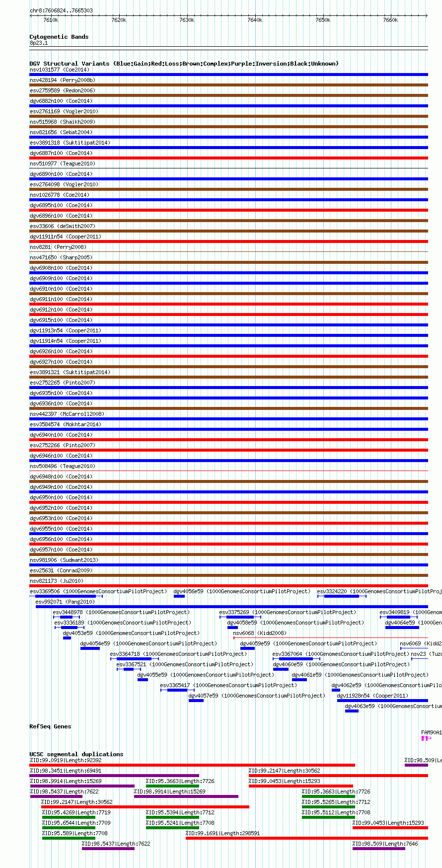Select variant dgv11928n54 (Cooper2011)
Screen dimensions: 442x868
[x=372, y=696]
